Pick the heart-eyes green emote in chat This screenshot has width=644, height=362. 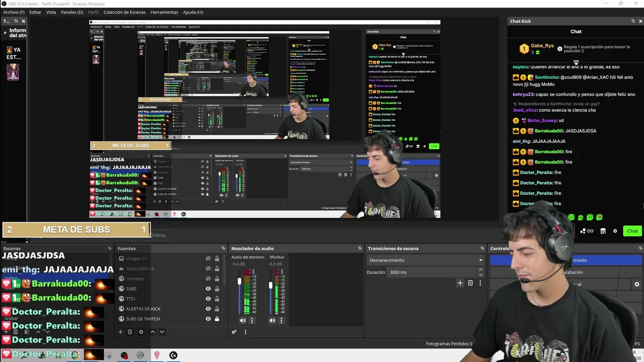point(599,217)
